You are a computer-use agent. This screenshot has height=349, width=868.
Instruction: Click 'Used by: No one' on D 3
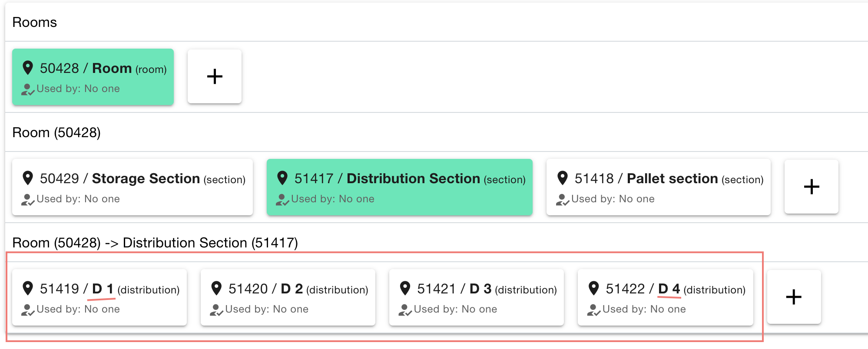coord(455,309)
